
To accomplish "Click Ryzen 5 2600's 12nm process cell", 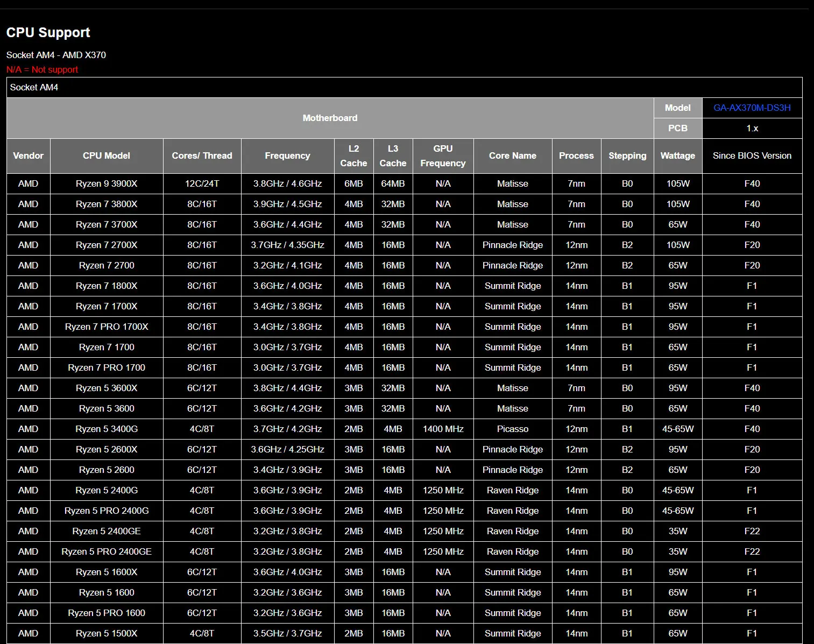I will 576,470.
